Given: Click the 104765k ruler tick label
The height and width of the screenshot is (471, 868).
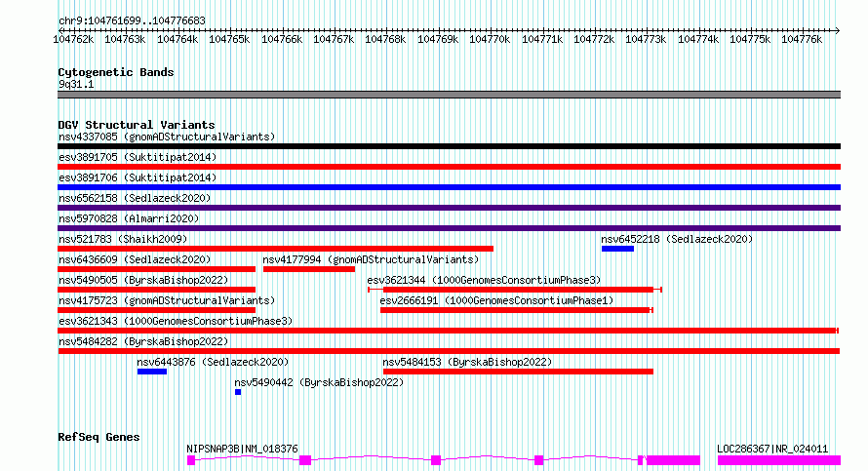Looking at the screenshot, I should tap(229, 40).
